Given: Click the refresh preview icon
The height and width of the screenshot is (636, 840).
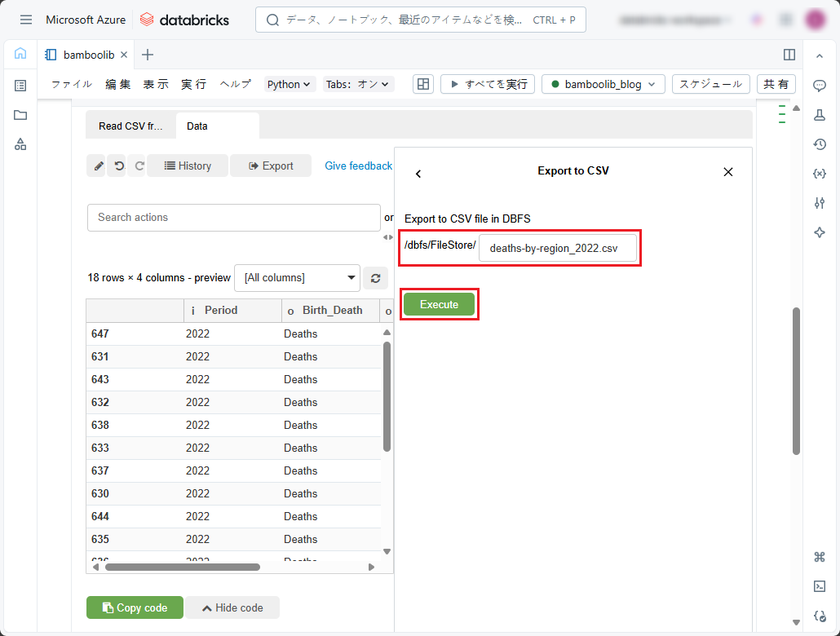Looking at the screenshot, I should pos(375,278).
